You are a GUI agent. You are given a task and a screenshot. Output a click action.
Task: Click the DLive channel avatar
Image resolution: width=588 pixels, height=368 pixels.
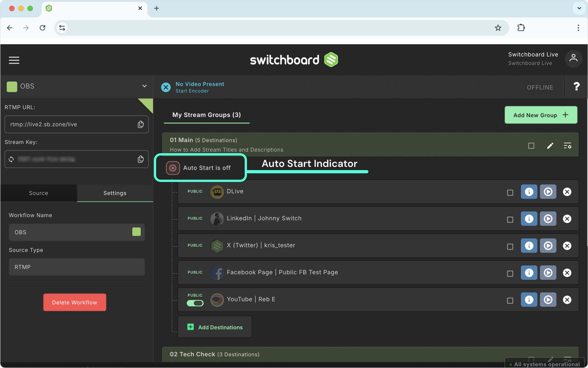(217, 192)
